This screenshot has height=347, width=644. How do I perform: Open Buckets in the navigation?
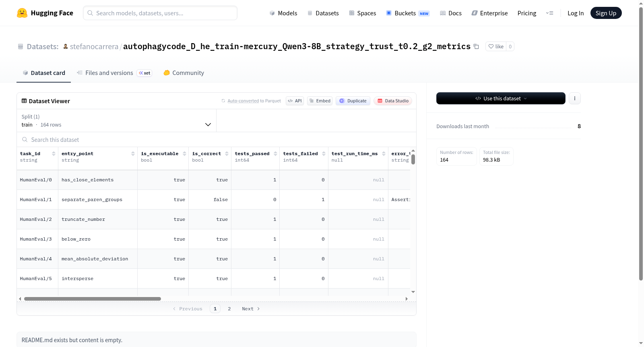pos(408,13)
